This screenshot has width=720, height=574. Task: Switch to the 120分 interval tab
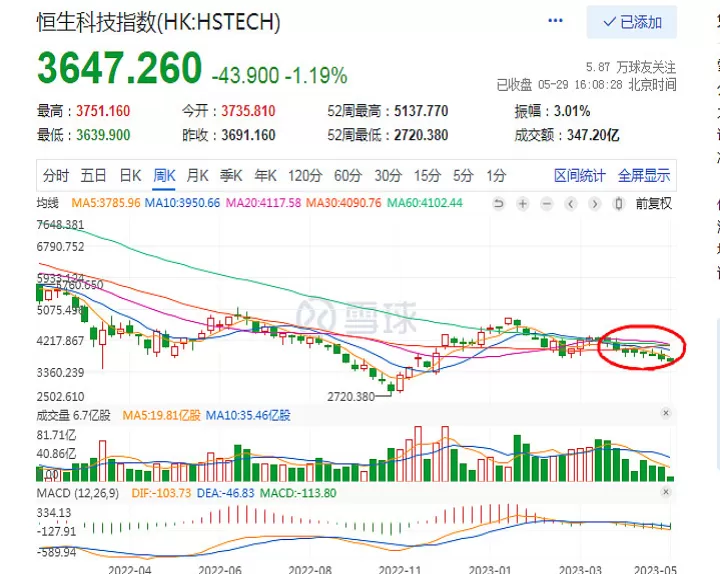305,176
